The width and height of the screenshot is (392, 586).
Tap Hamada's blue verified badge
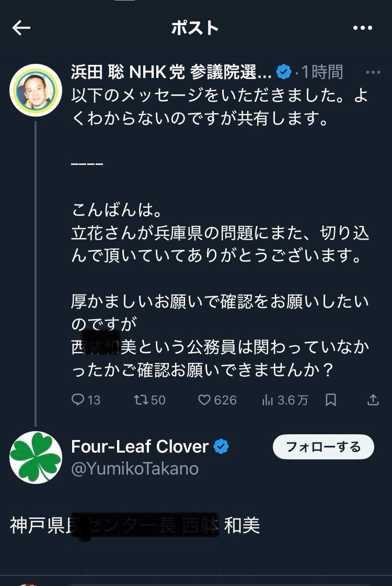point(284,72)
